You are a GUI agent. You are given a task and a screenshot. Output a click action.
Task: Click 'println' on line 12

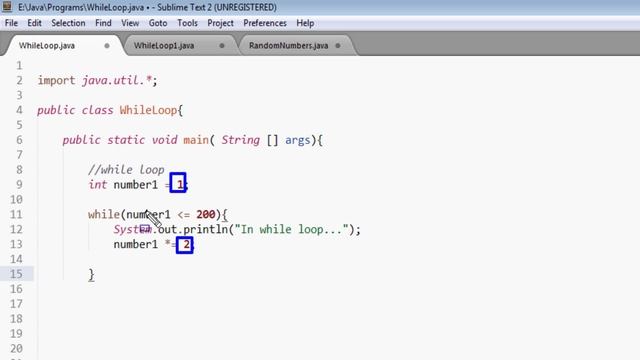(205, 229)
